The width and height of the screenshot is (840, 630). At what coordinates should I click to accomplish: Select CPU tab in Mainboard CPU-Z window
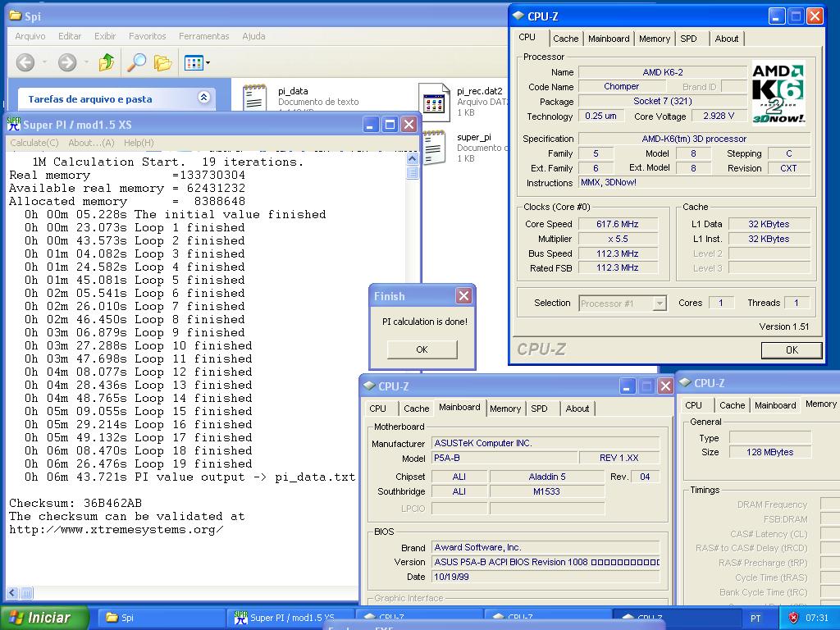click(x=377, y=409)
